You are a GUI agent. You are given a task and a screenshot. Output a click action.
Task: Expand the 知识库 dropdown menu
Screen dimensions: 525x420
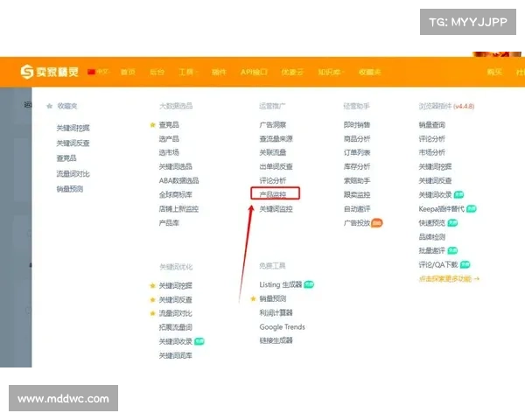(331, 72)
